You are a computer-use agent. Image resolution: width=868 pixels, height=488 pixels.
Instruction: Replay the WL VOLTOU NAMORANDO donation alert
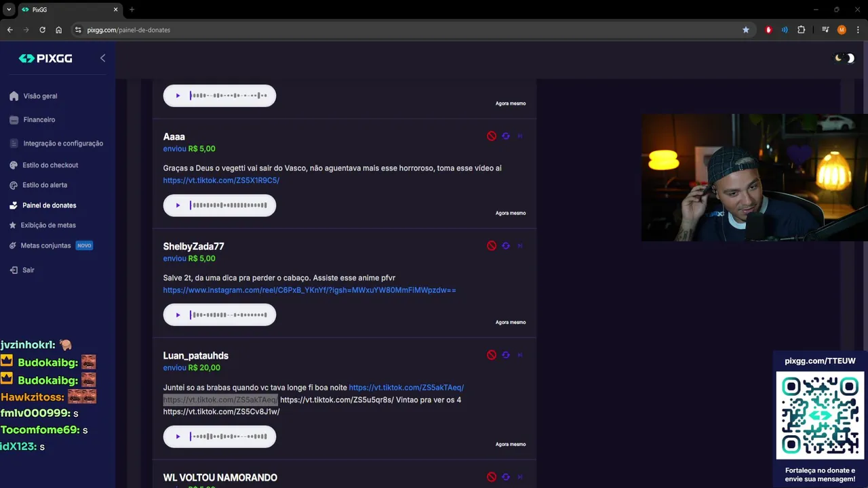click(x=506, y=477)
